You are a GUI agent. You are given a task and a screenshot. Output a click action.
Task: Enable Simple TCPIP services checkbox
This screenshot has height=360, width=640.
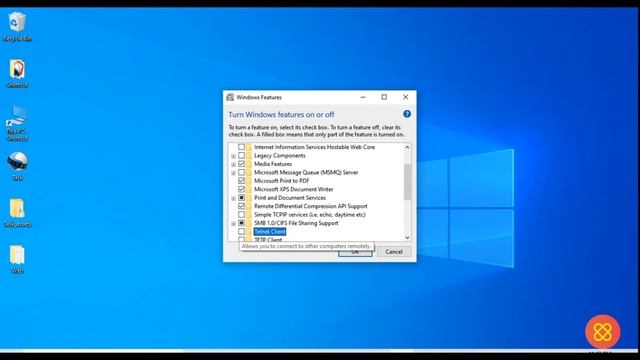(x=242, y=215)
